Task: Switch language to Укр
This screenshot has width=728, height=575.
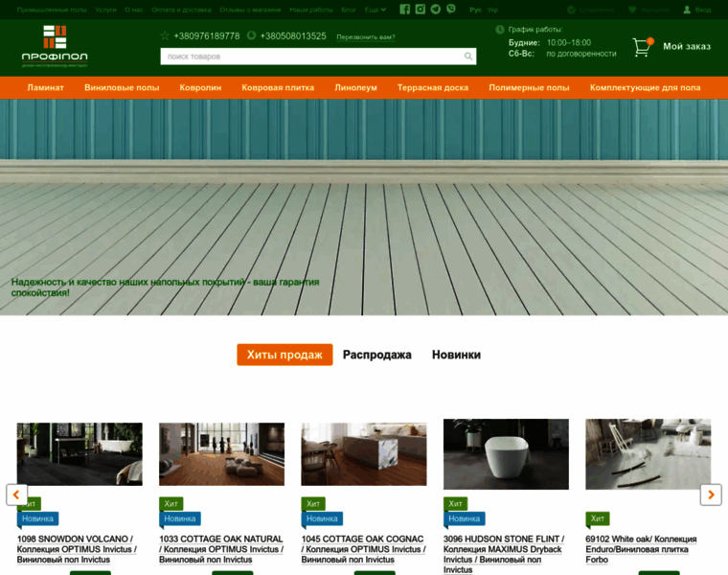Action: click(x=492, y=10)
